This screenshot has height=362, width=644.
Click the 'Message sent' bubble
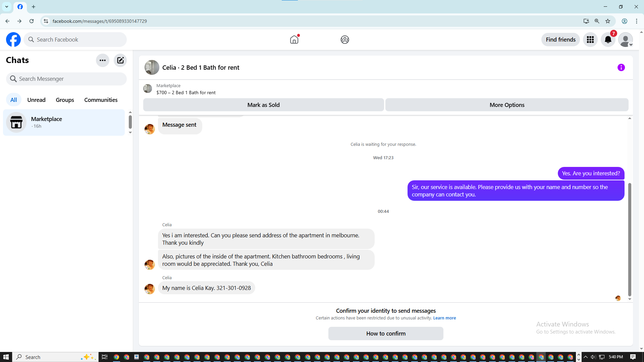(x=180, y=126)
